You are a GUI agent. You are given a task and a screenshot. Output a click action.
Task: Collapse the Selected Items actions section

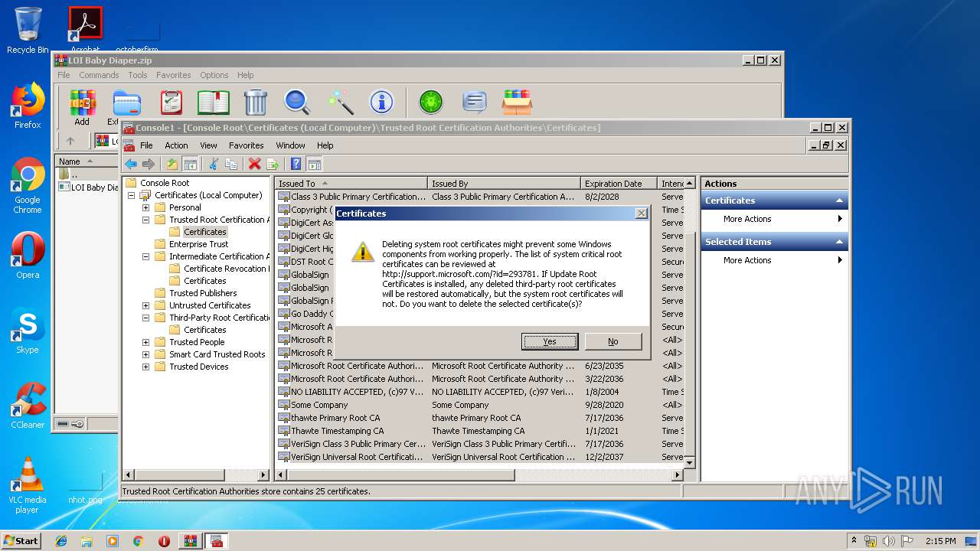(x=840, y=242)
